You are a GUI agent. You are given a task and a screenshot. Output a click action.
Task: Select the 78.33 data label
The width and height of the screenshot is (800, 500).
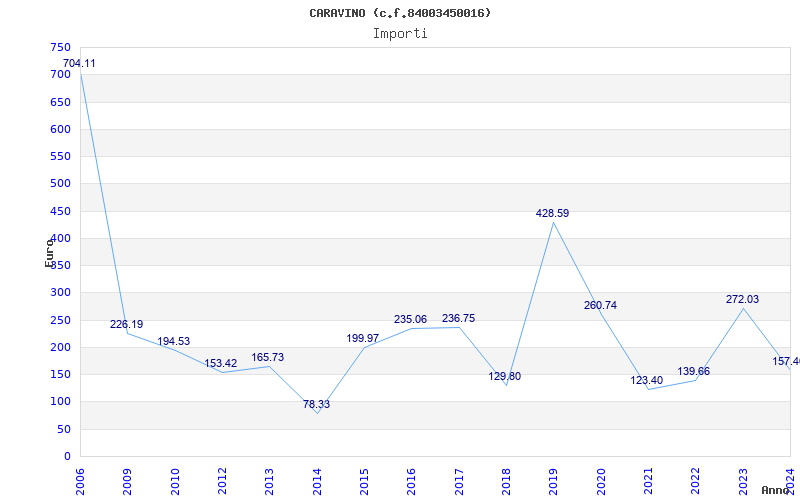[x=316, y=405]
